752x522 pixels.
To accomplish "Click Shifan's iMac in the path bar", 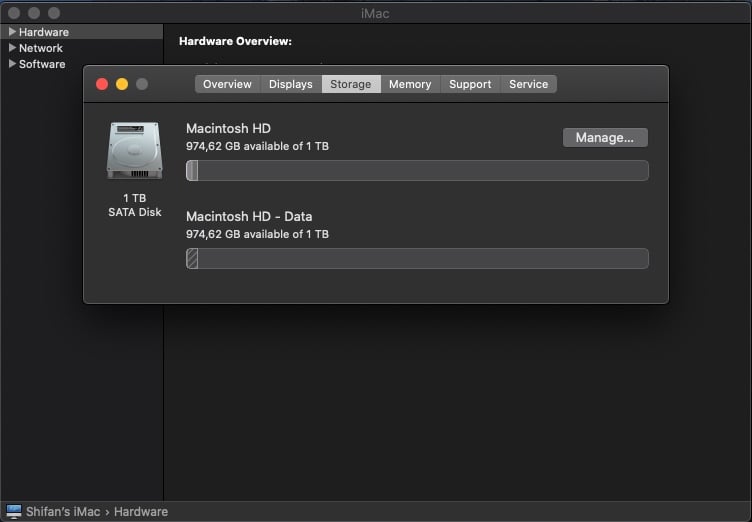I will click(63, 511).
